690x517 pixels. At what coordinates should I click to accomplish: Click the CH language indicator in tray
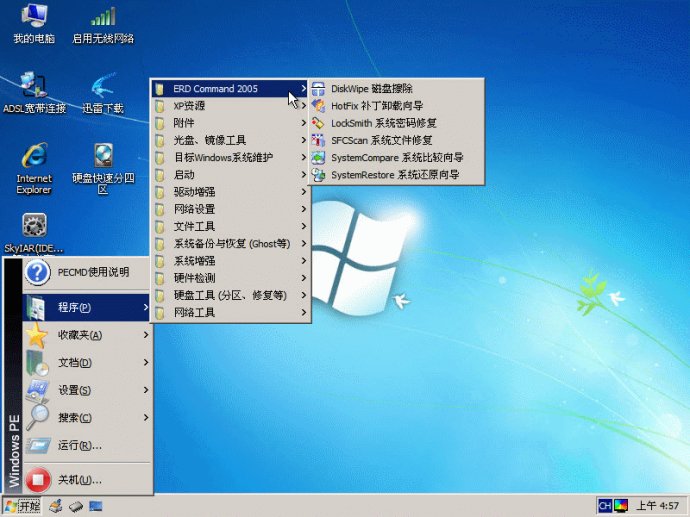point(605,506)
